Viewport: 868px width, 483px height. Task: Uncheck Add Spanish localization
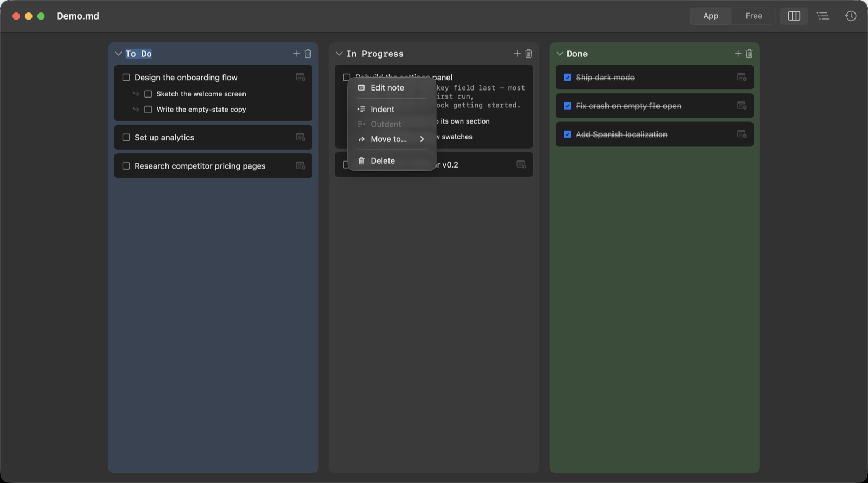click(x=567, y=134)
